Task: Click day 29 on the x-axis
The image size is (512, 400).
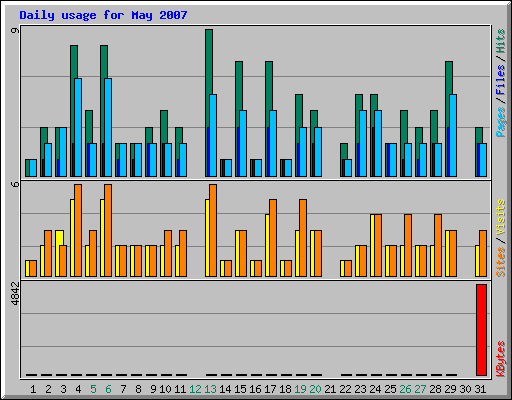Action: click(x=450, y=389)
